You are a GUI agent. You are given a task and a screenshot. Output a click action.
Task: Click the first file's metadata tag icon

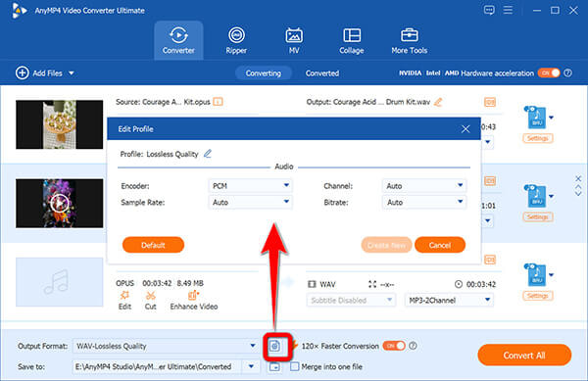click(x=490, y=102)
